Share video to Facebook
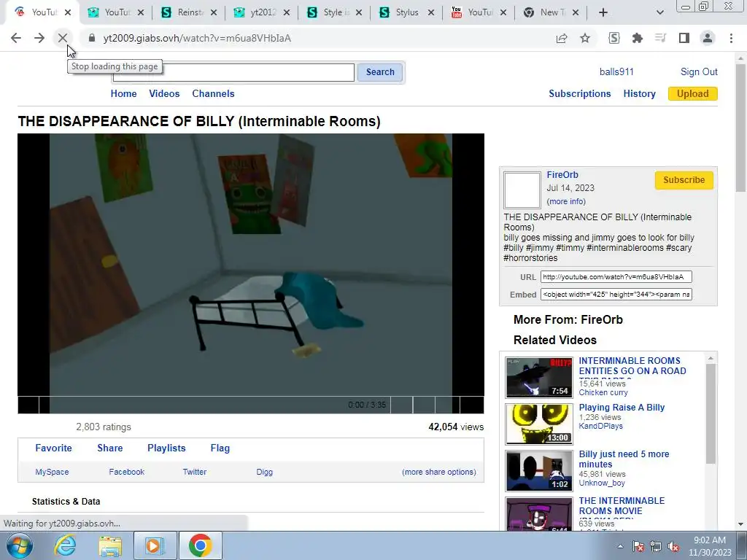This screenshot has height=560, width=747. [127, 472]
